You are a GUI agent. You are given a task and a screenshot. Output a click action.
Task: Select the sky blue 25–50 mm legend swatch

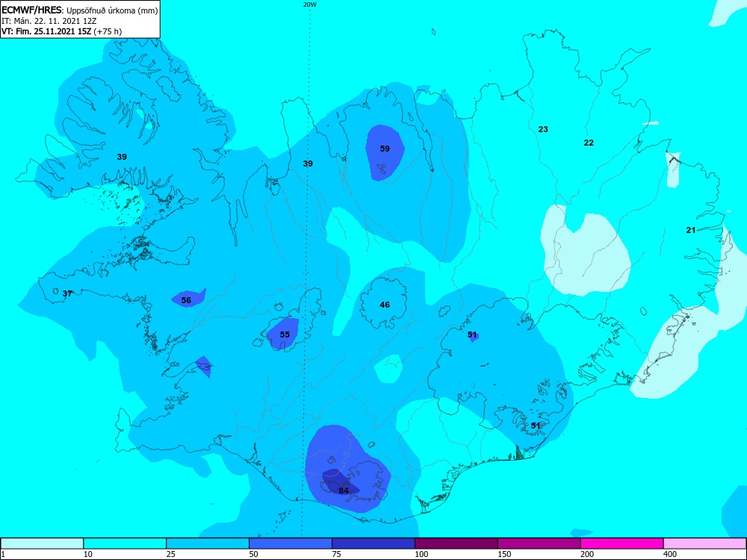pos(208,544)
